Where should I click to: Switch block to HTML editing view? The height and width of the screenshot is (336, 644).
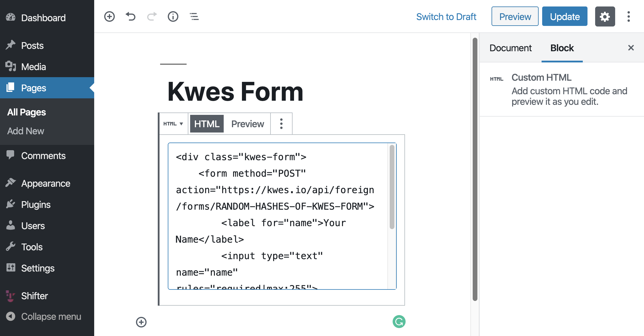(x=207, y=124)
